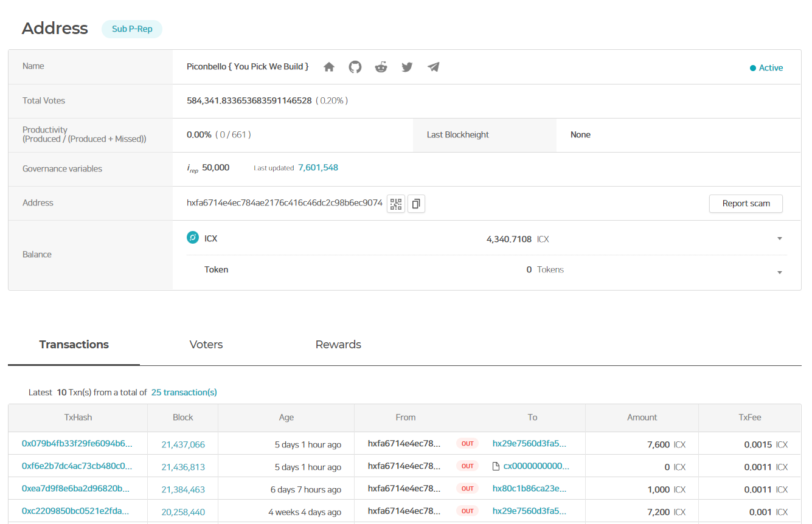Click the Report scam button
The height and width of the screenshot is (524, 812).
pos(746,204)
